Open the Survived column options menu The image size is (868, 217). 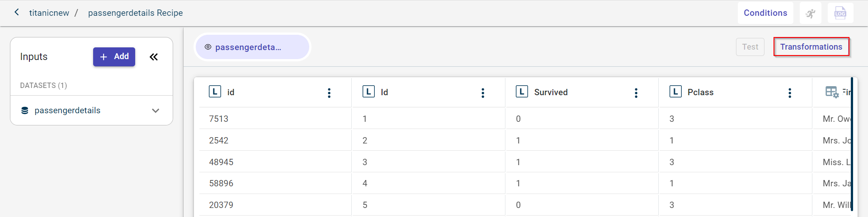[636, 93]
